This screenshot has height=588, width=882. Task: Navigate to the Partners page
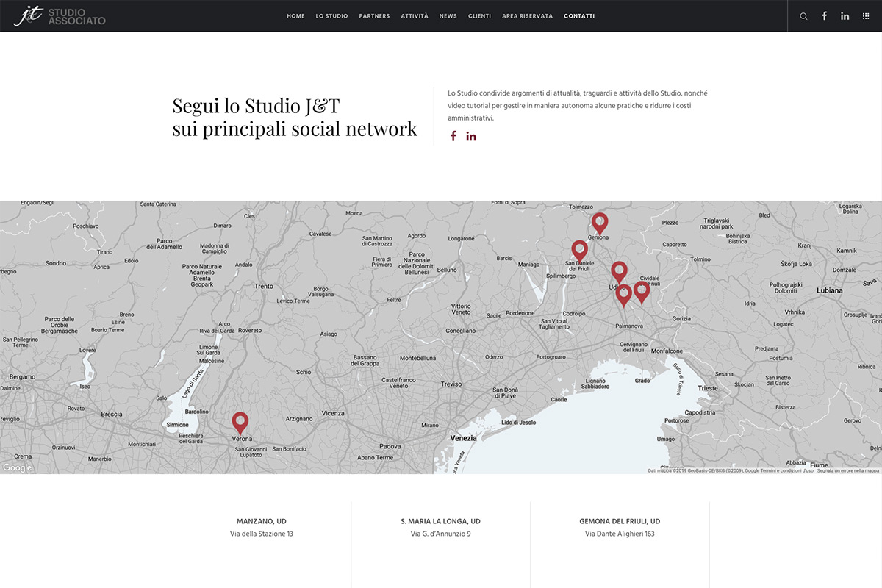(374, 16)
